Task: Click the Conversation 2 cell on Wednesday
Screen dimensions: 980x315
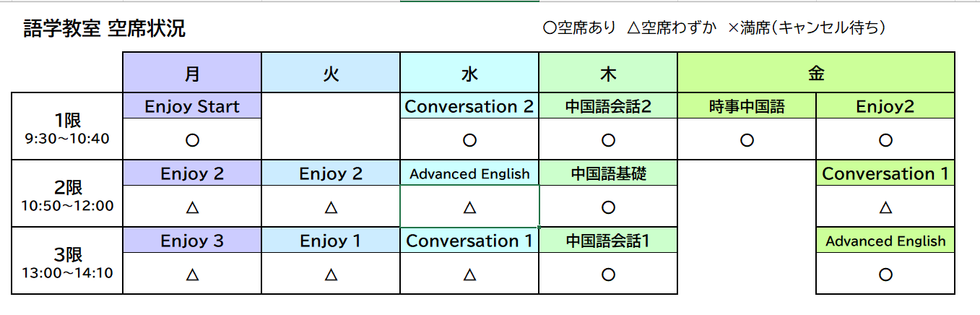Action: [469, 107]
